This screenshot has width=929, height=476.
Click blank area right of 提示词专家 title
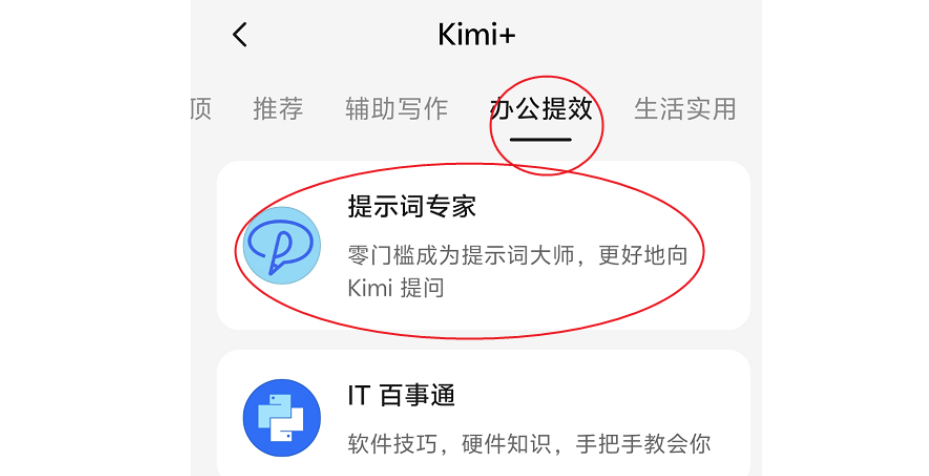604,207
